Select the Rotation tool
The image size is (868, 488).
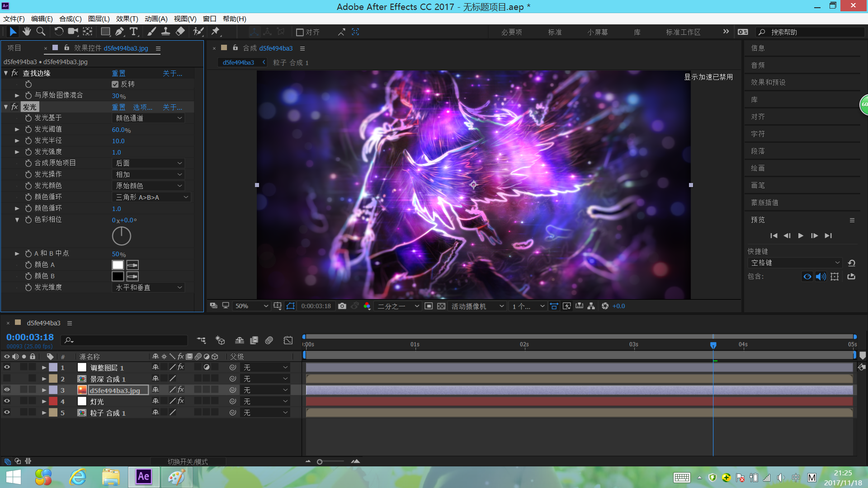(x=59, y=32)
